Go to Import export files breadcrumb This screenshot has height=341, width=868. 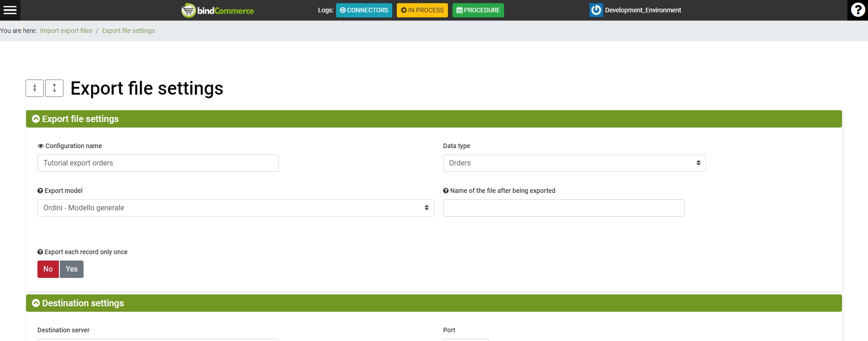[66, 31]
